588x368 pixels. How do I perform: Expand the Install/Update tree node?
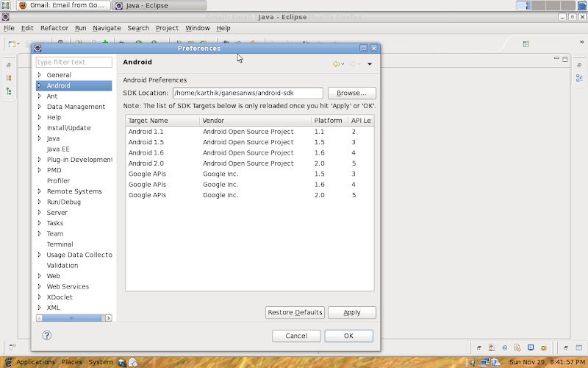40,127
